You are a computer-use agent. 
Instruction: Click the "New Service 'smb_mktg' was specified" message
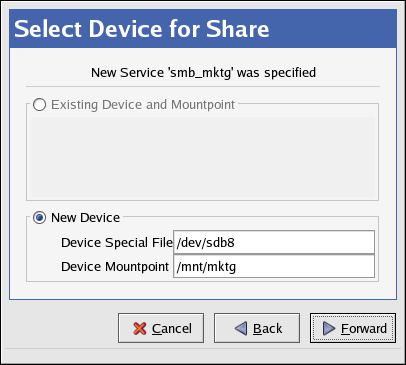(203, 73)
